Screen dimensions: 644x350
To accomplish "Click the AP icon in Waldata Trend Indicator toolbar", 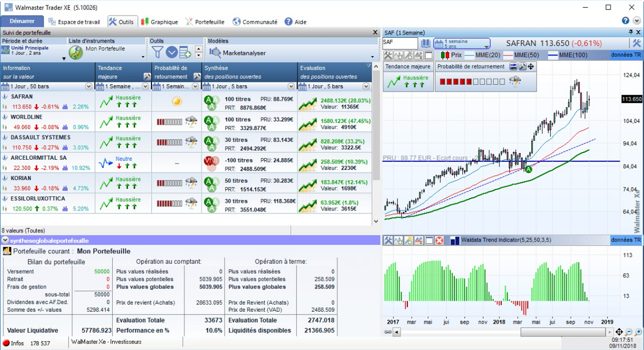I will pyautogui.click(x=419, y=240).
